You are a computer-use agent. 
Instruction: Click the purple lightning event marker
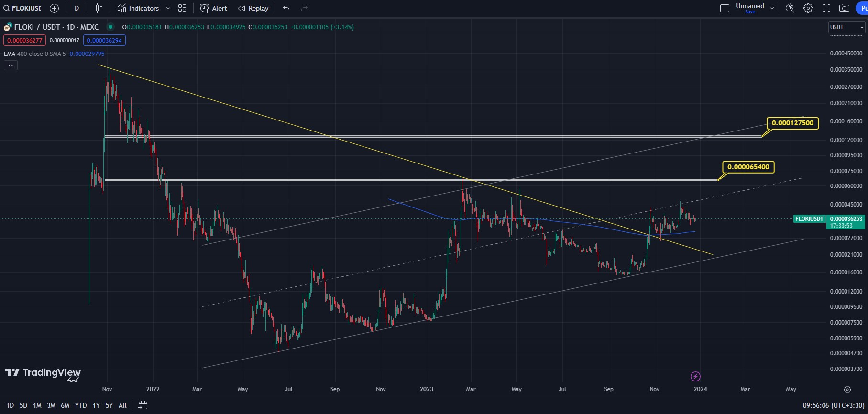696,377
